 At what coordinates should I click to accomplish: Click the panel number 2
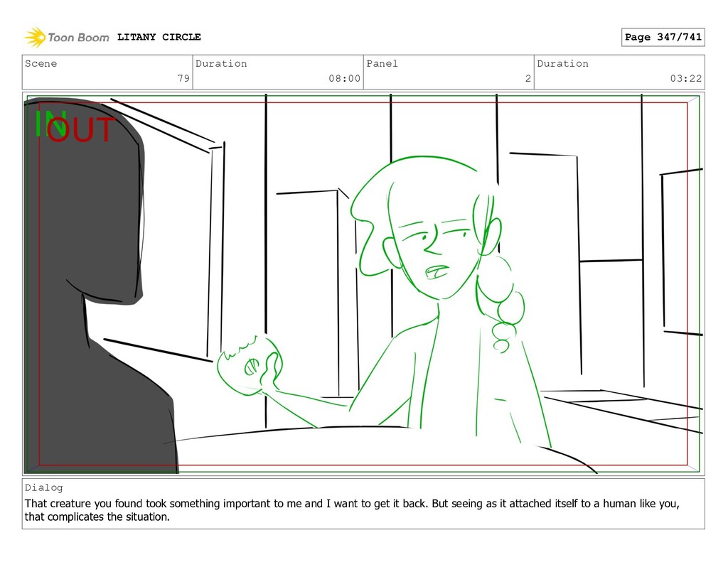528,78
